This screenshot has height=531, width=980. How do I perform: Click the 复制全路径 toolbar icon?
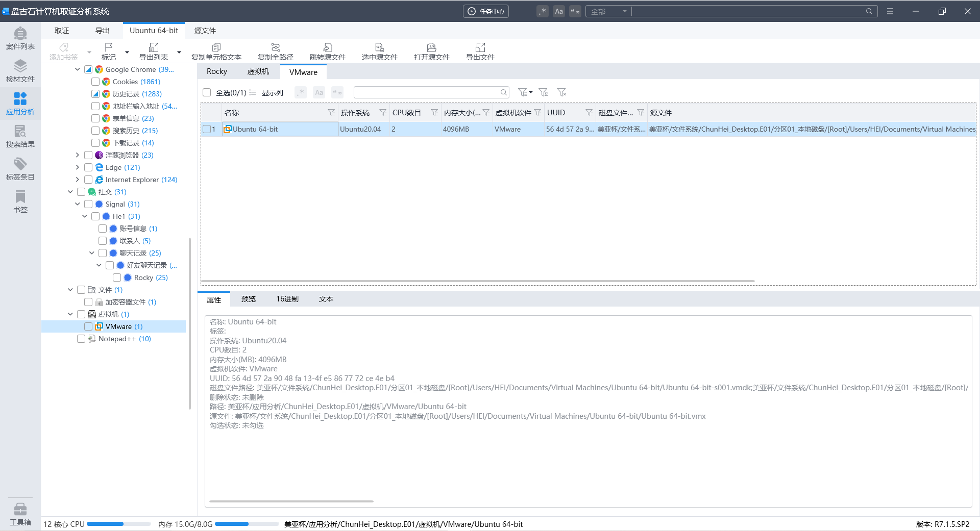click(275, 52)
